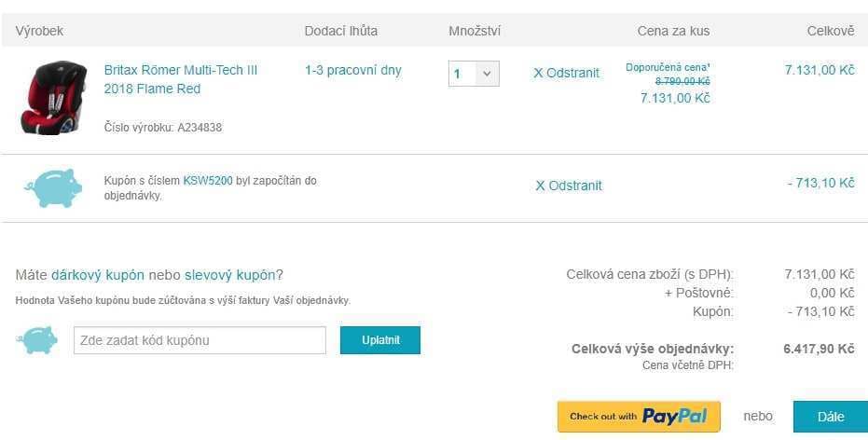Click the Celková výše objednávky label
Viewport: 868px width, 440px height.
[x=653, y=350]
